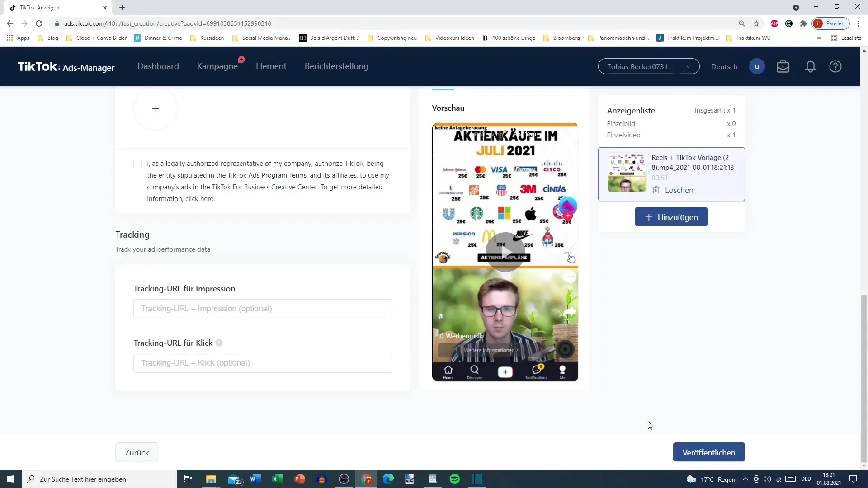Open Microsoft Edge from the taskbar
This screenshot has height=488, width=868.
388,479
